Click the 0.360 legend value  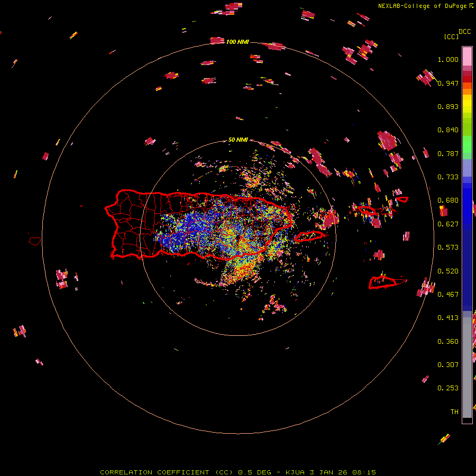click(448, 342)
